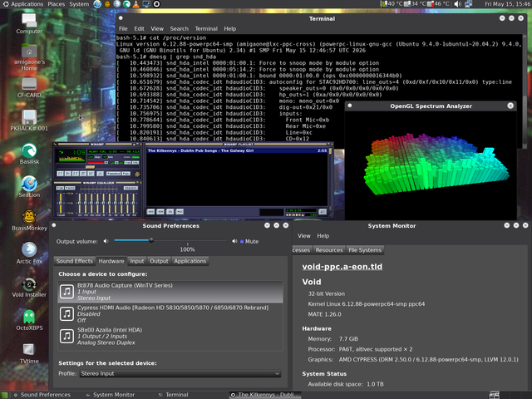Toggle Winamp PL playlist window button
Image resolution: width=532 pixels, height=399 pixels.
point(135,163)
